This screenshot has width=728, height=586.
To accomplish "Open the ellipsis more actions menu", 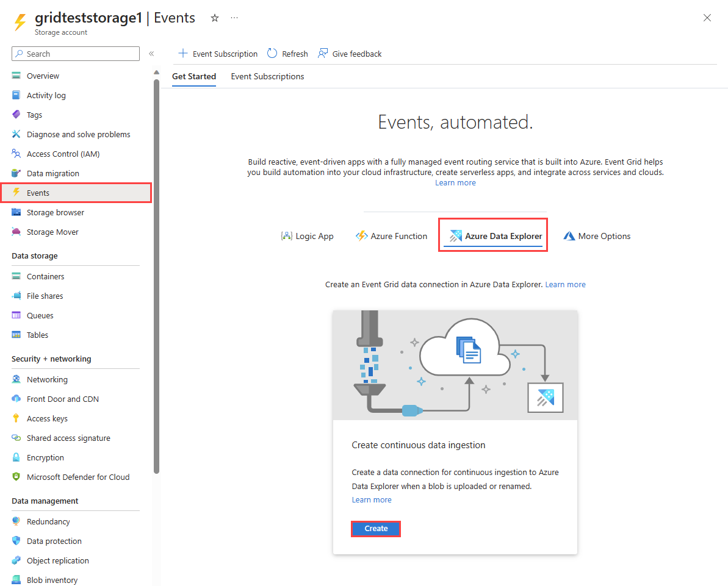I will point(234,18).
